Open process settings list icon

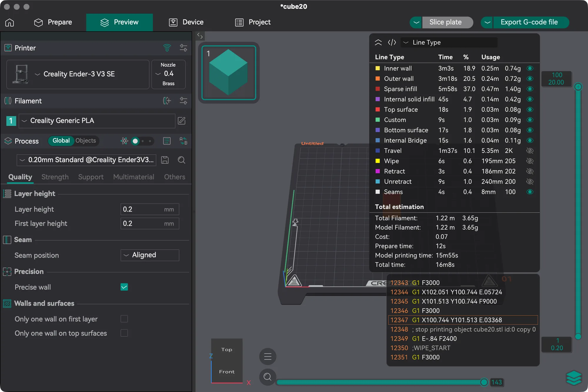[x=167, y=141]
